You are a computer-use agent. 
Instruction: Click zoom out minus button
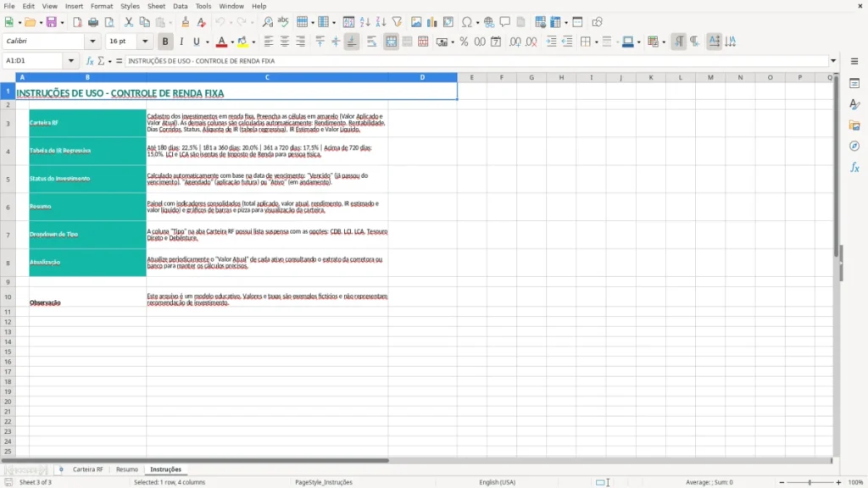[782, 482]
